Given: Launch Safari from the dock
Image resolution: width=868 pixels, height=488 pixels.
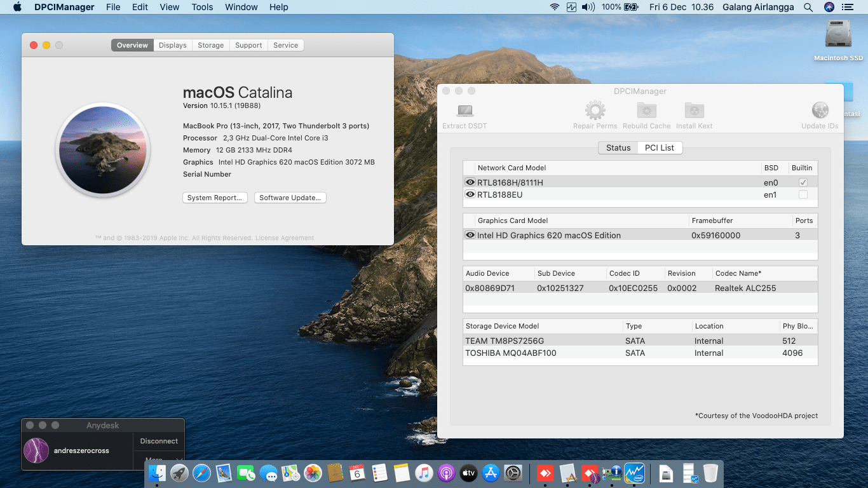Looking at the screenshot, I should click(201, 473).
